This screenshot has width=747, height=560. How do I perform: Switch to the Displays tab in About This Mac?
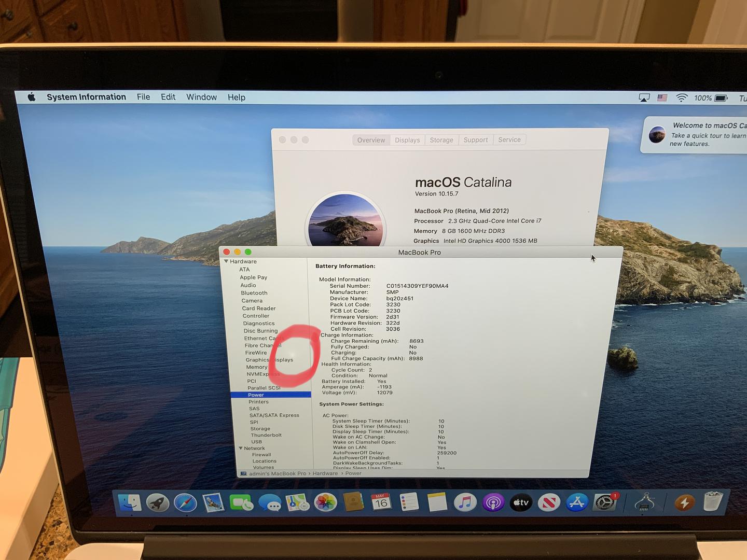pyautogui.click(x=407, y=140)
